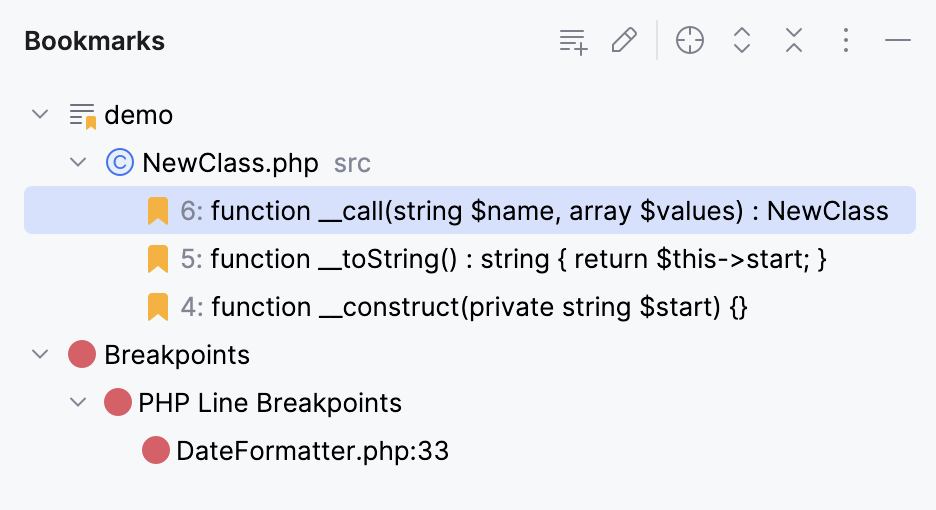The height and width of the screenshot is (510, 936).
Task: Click the Collapse All icon
Action: (x=794, y=41)
